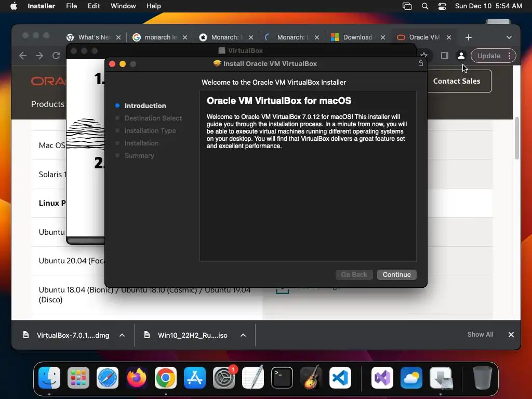Click Contact Sales on Oracle page

[x=457, y=81]
